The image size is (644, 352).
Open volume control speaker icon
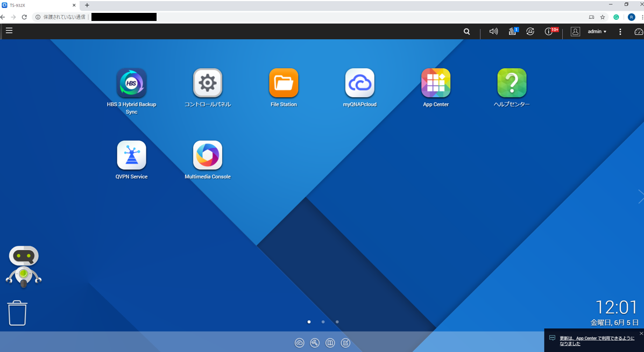click(x=493, y=32)
